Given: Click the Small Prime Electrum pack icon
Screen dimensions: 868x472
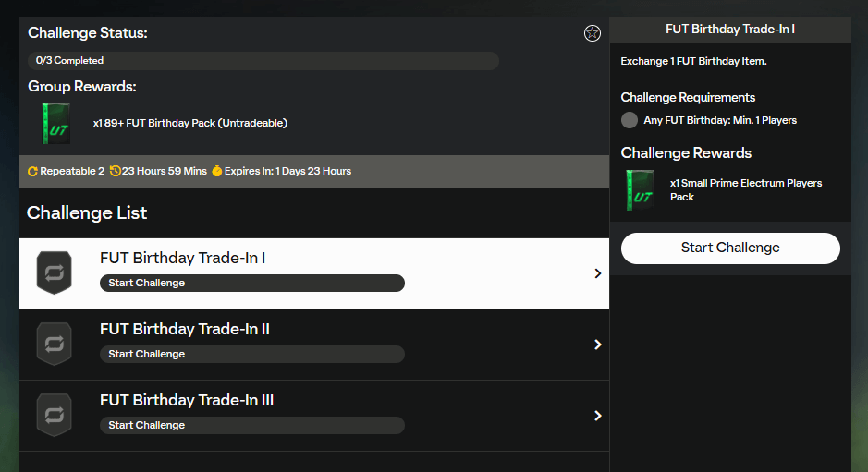Looking at the screenshot, I should [x=640, y=189].
